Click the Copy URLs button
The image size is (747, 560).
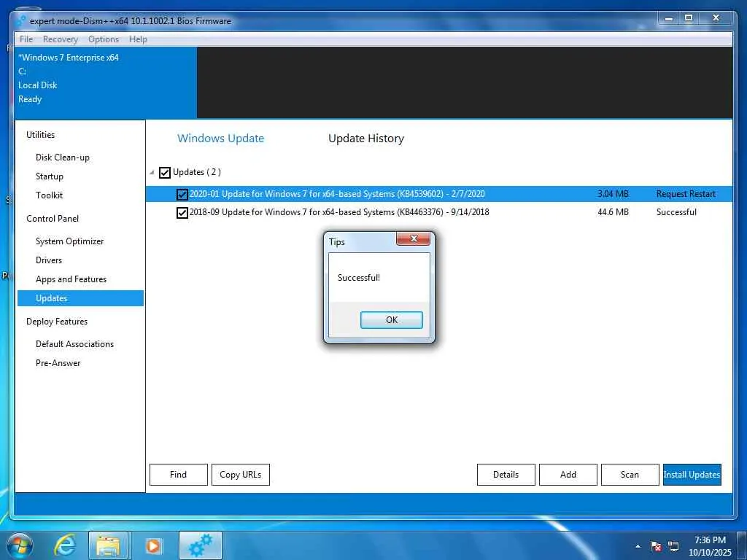click(x=241, y=475)
